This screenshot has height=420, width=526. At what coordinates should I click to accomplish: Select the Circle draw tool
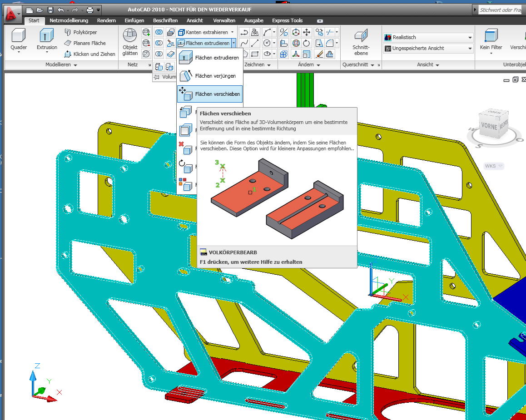267,43
